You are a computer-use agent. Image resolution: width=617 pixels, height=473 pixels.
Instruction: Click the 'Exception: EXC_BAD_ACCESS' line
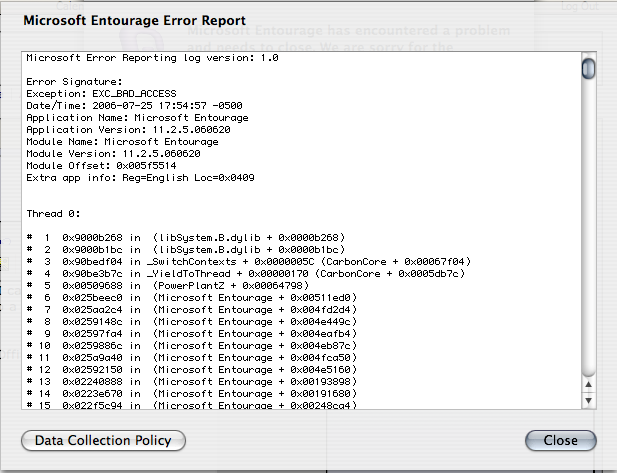[x=101, y=94]
